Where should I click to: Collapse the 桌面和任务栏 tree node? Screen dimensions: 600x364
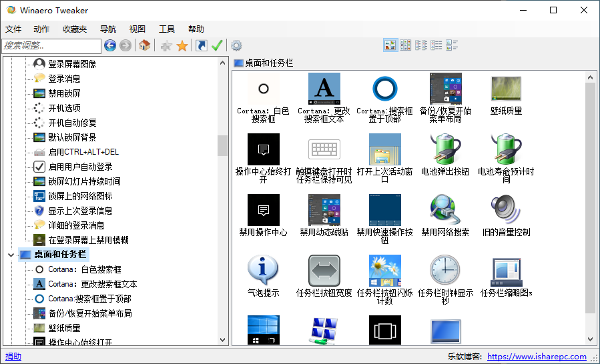click(x=11, y=255)
